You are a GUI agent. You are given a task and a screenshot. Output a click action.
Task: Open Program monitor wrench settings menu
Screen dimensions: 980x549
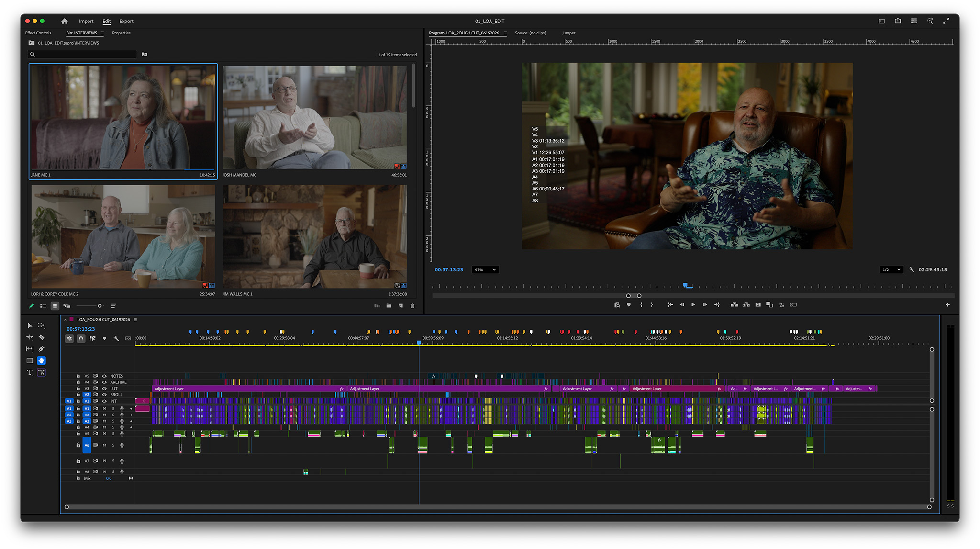pyautogui.click(x=912, y=270)
